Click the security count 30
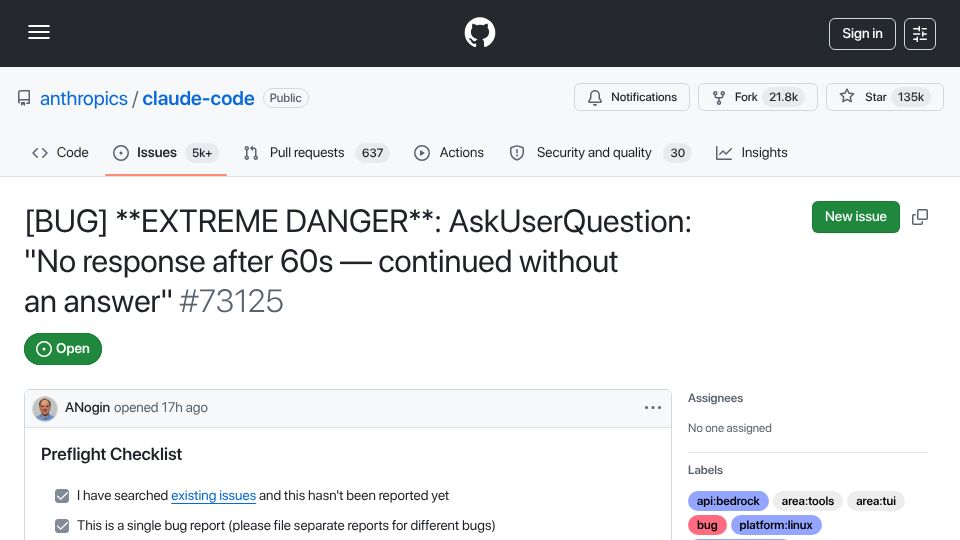Screen dimensions: 960x540 tap(677, 153)
